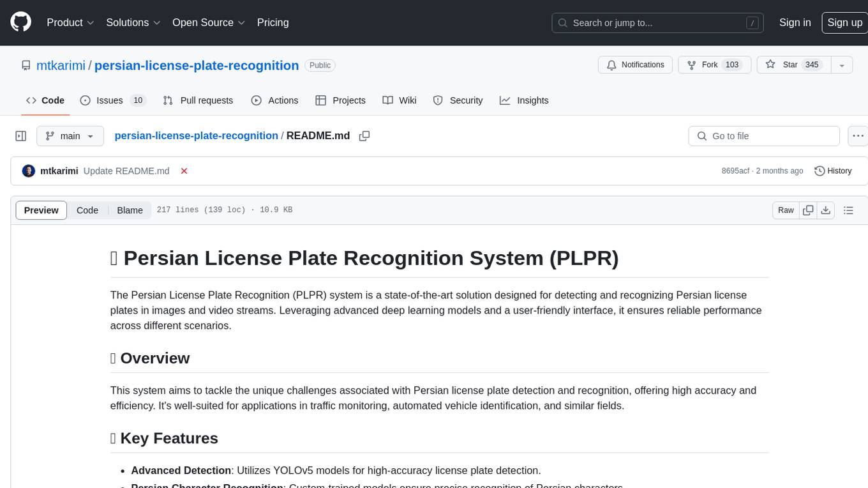Click the Issues count badge 10

pos(138,100)
